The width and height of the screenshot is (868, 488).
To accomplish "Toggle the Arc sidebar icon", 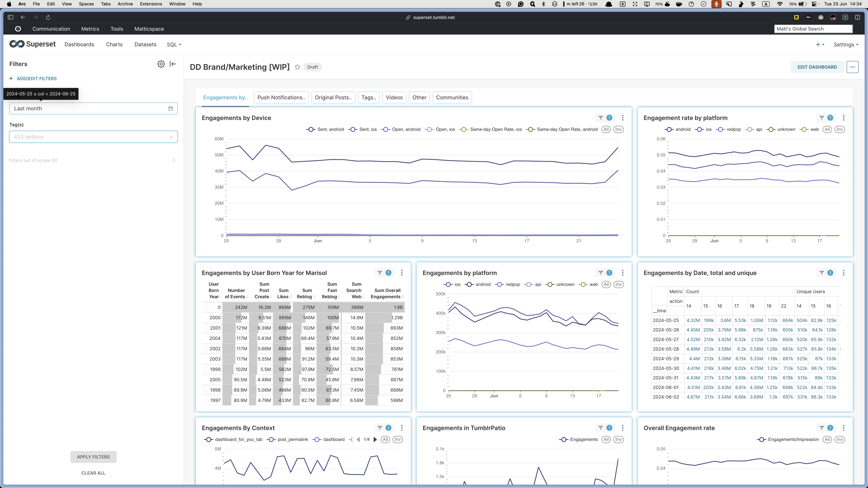I will [11, 17].
